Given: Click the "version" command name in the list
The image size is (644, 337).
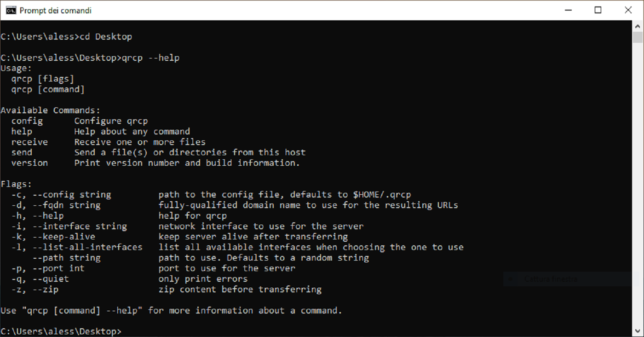Looking at the screenshot, I should 29,163.
